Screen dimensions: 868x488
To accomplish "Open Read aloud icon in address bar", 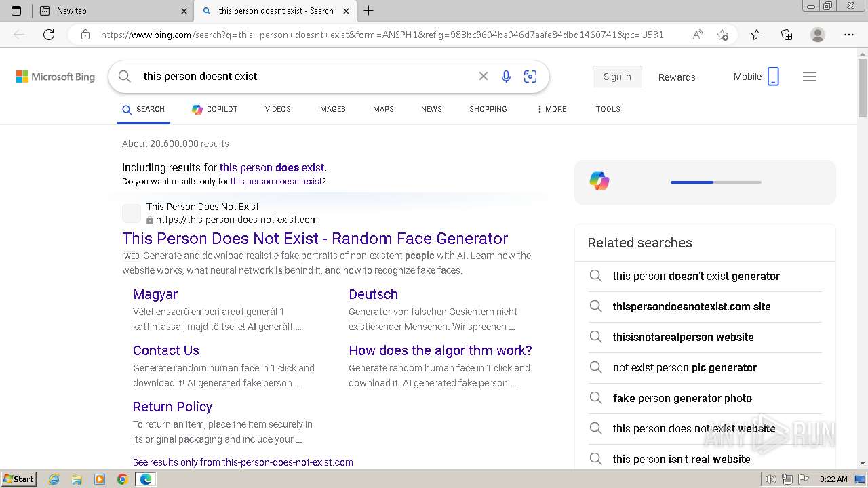I will pyautogui.click(x=698, y=35).
